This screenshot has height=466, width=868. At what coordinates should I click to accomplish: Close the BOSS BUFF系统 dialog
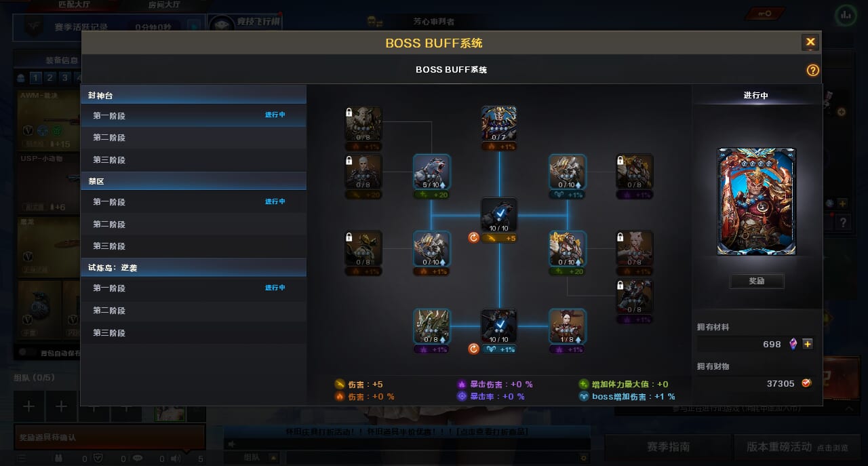[810, 42]
